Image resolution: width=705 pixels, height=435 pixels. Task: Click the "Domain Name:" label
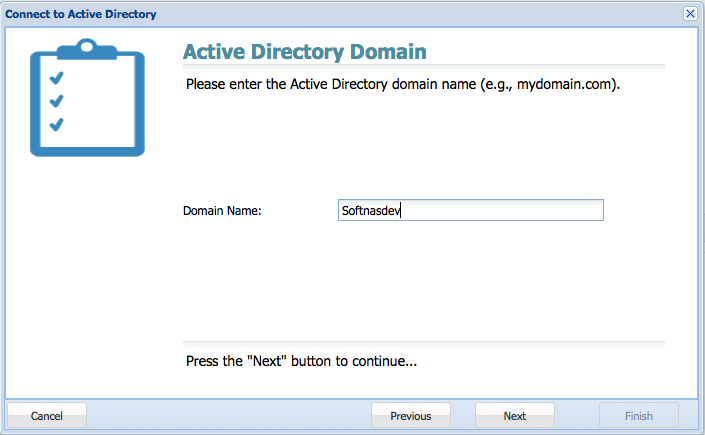(x=222, y=211)
